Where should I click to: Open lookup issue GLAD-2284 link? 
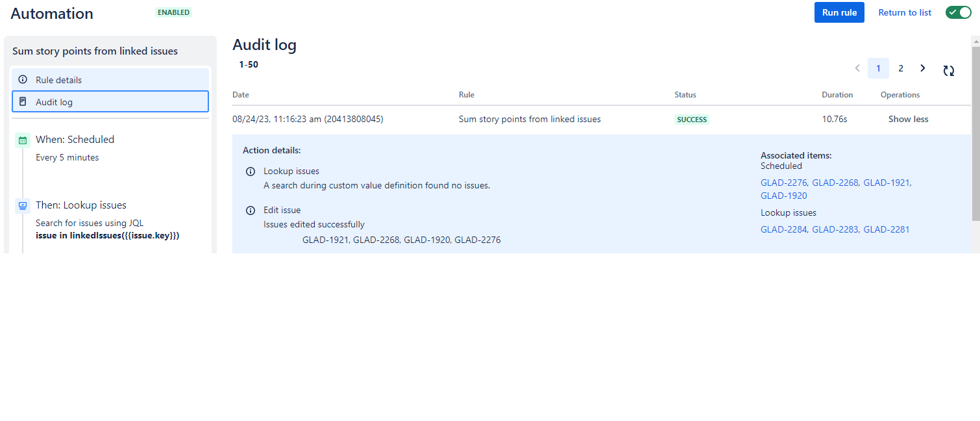(x=784, y=230)
